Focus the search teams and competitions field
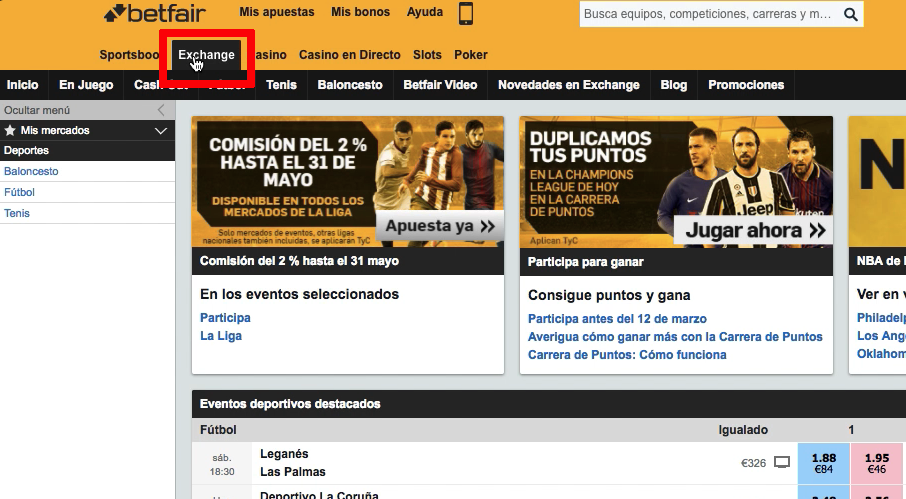Screen dimensions: 906x499 tap(710, 14)
